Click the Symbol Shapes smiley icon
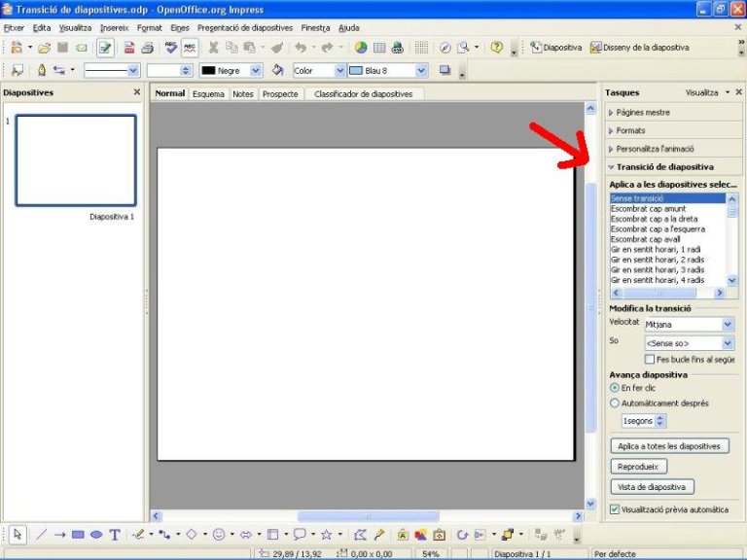747x560 pixels. (219, 535)
